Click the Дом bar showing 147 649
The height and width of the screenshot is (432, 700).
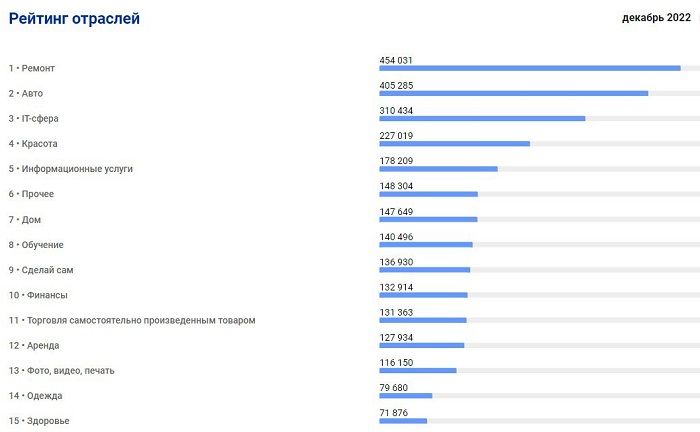pos(428,220)
